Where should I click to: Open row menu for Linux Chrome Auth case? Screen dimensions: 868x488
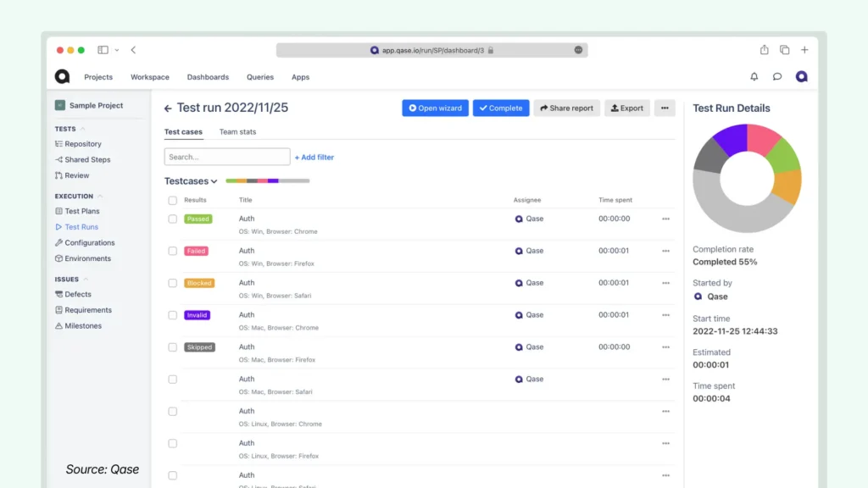click(x=665, y=411)
